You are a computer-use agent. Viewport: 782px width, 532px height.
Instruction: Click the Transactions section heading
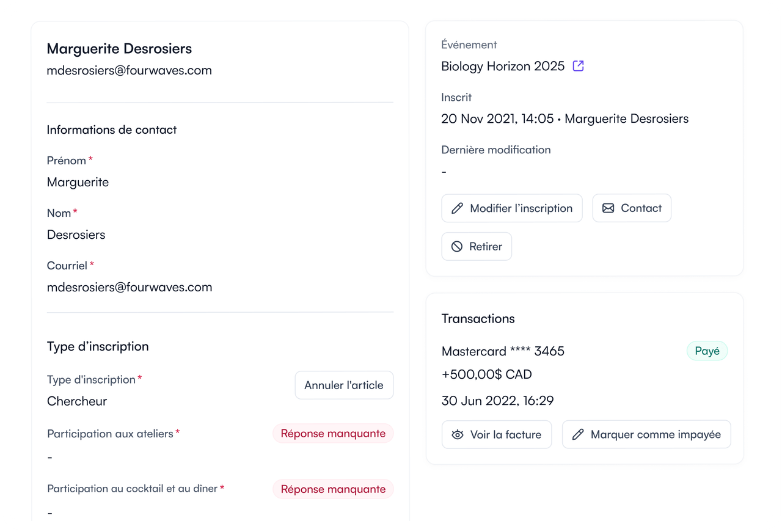pyautogui.click(x=478, y=319)
